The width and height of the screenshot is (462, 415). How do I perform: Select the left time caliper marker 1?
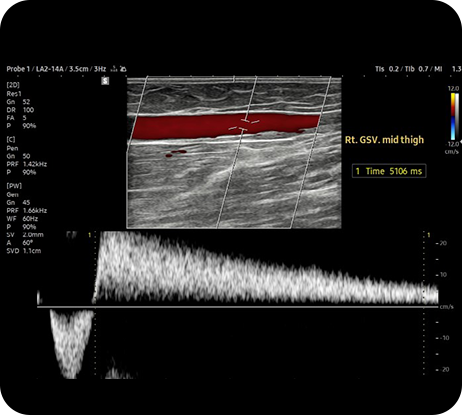89,235
